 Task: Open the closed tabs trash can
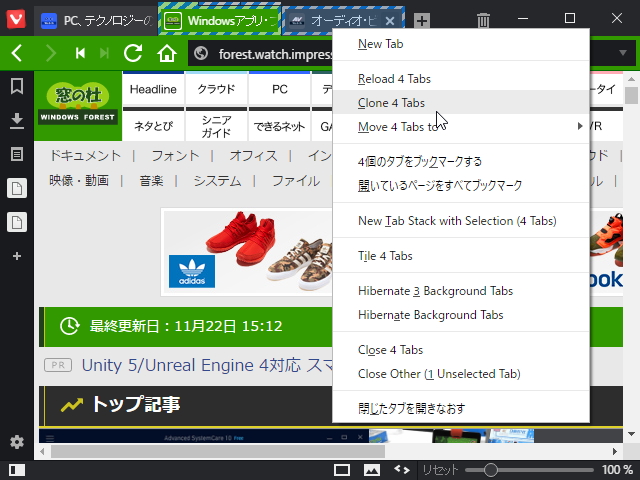click(x=483, y=20)
